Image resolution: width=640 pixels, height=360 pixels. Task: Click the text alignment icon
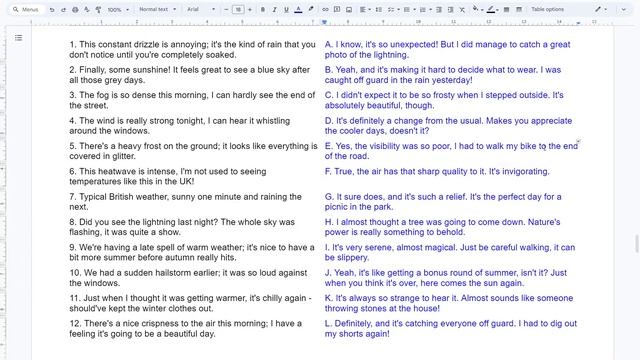point(362,9)
